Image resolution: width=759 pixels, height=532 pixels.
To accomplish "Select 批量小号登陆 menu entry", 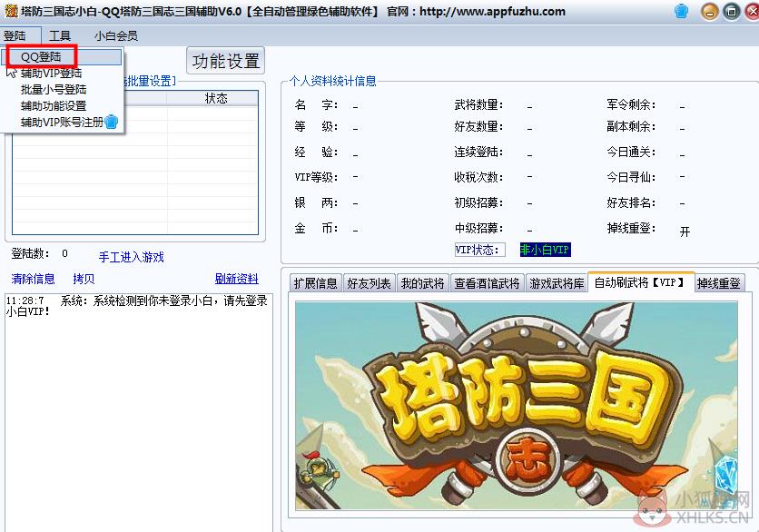I will pyautogui.click(x=54, y=90).
